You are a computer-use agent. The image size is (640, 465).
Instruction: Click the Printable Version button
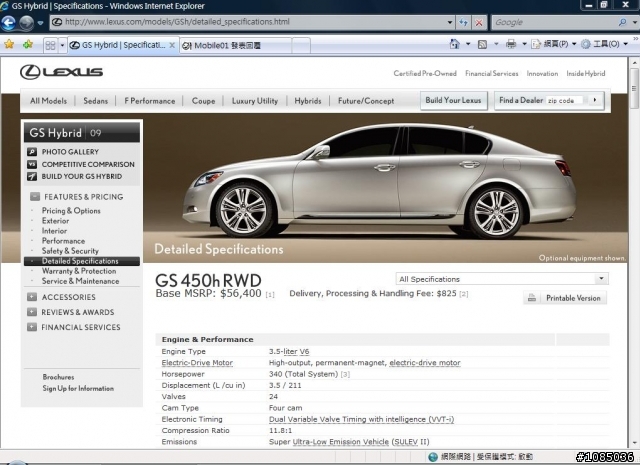[x=565, y=298]
